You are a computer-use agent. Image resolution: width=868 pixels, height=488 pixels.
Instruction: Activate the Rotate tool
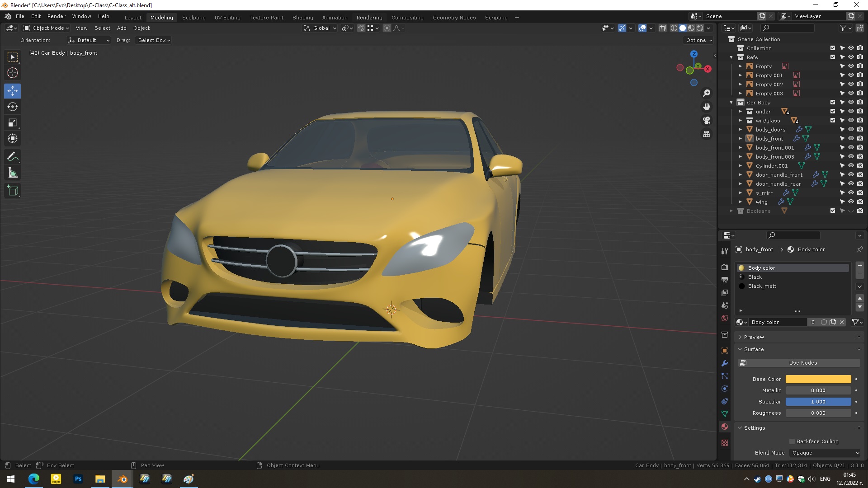coord(13,107)
